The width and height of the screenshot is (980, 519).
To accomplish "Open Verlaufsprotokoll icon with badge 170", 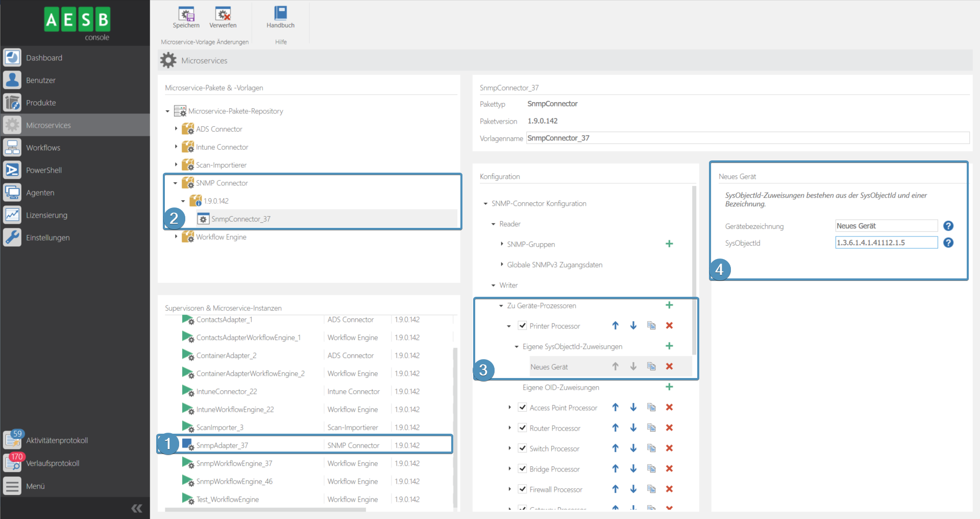I will coord(12,462).
